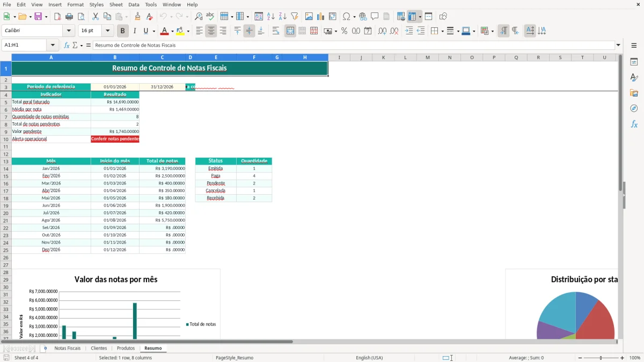Click the 100% zoom level in the status bar
Screen dimensions: 644x362
pos(635,358)
